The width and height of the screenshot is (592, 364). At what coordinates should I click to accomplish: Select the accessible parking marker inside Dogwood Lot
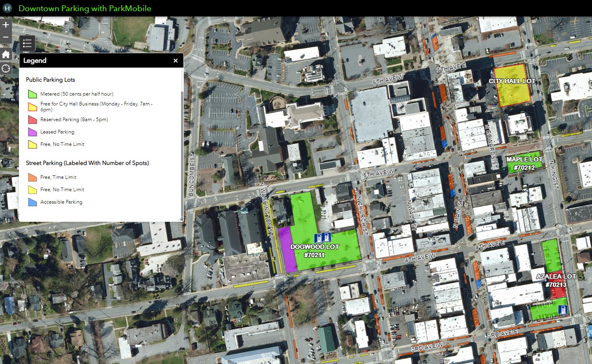[x=323, y=237]
